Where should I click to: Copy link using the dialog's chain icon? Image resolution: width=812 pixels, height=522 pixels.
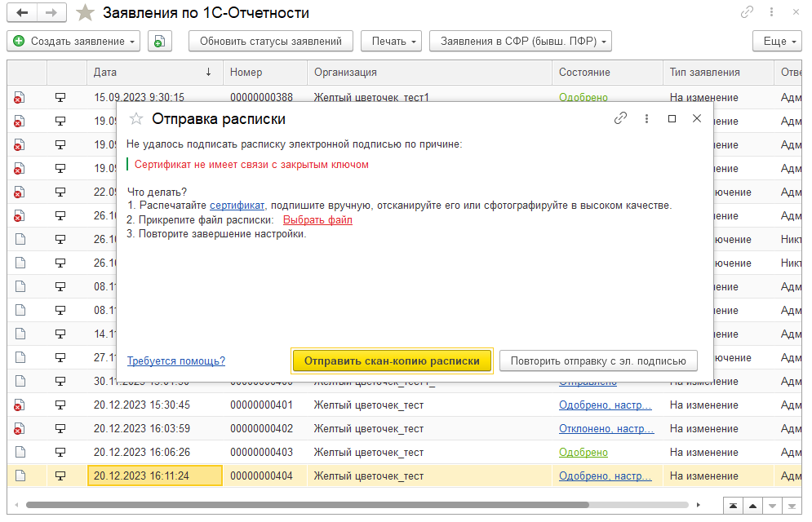tap(620, 118)
